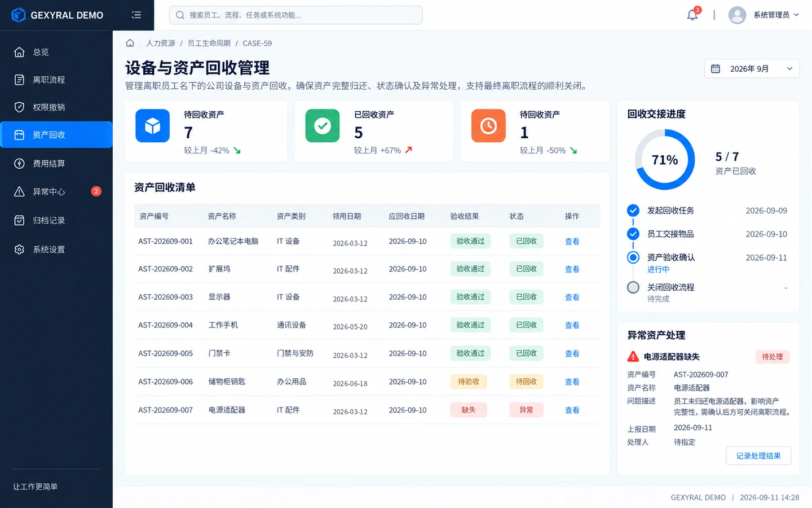Open 异常中心 in the sidebar
Screen dimensions: 812x508
pyautogui.click(x=56, y=191)
